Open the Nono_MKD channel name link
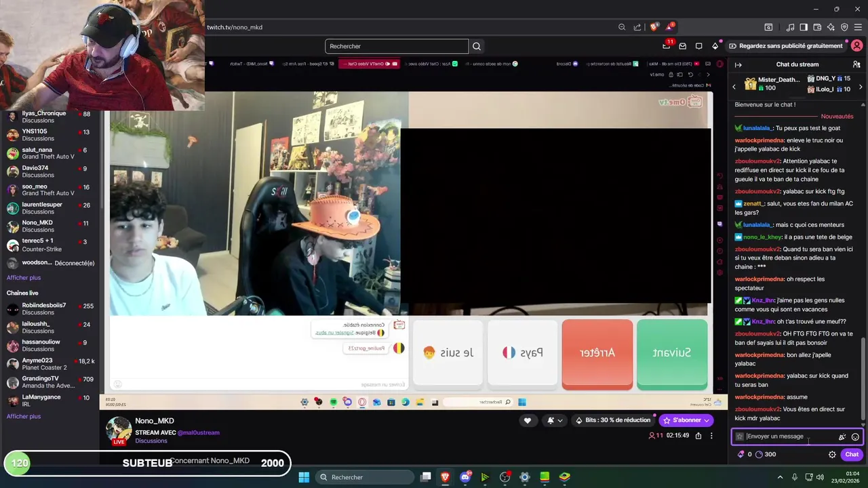 coord(155,421)
